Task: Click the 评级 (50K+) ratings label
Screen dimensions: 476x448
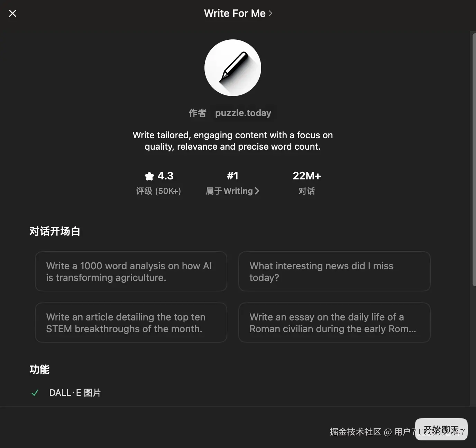Action: click(x=158, y=191)
